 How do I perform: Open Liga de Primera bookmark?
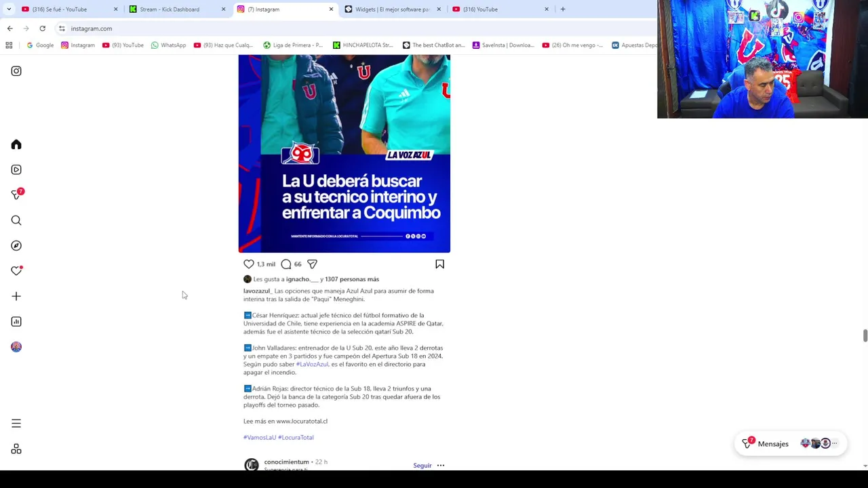pos(293,45)
